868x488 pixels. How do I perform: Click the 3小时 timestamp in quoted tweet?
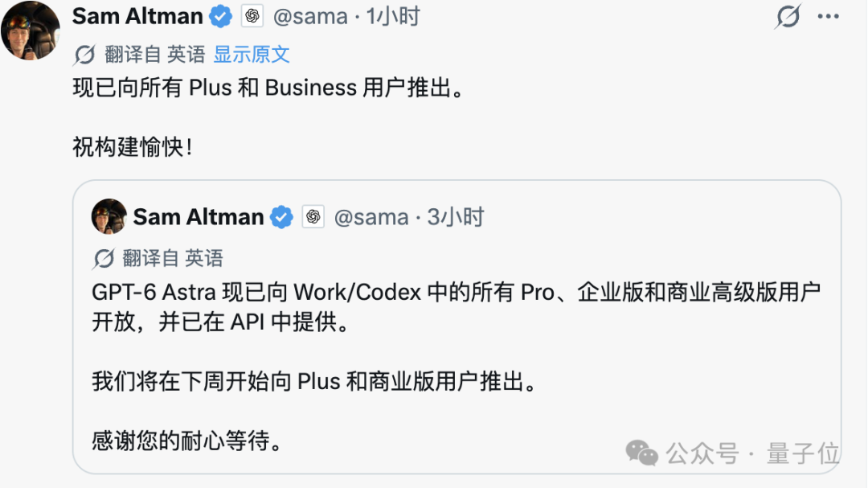click(456, 217)
